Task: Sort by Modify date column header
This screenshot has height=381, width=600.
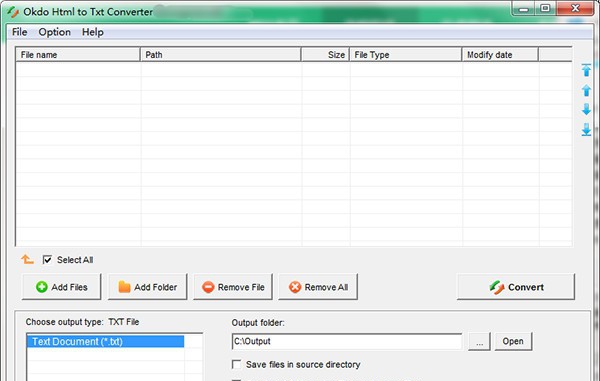Action: 500,55
